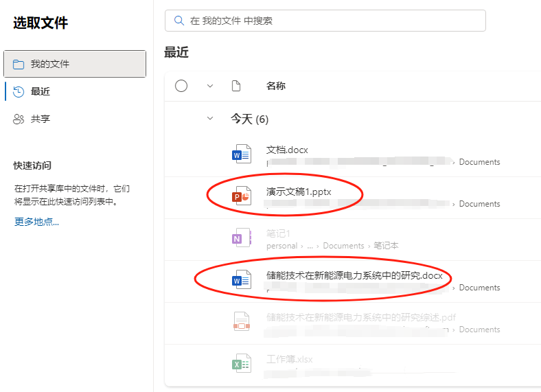Open Documents path link under 文档.docx
The height and width of the screenshot is (392, 541).
pyautogui.click(x=479, y=162)
